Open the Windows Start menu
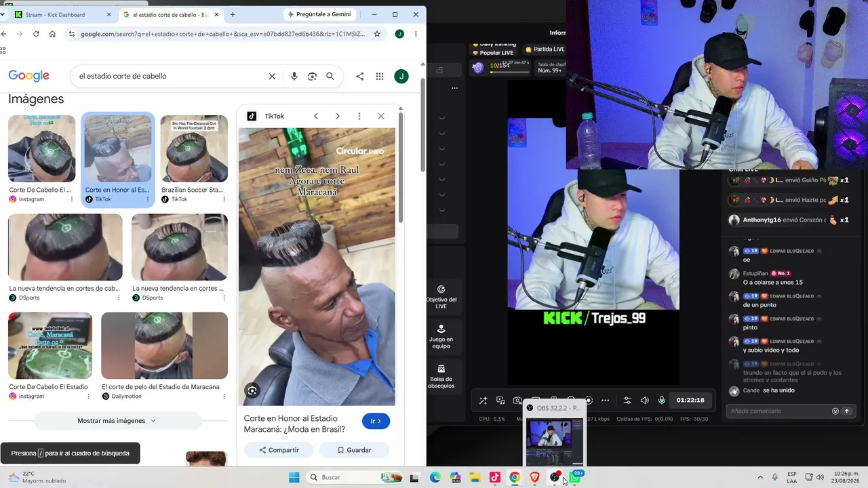The image size is (868, 488). (x=294, y=478)
